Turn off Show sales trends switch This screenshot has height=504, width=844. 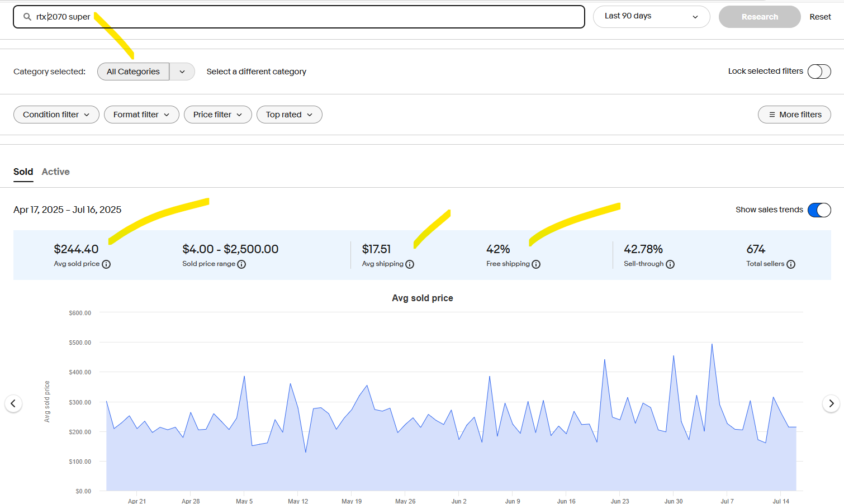(x=819, y=210)
